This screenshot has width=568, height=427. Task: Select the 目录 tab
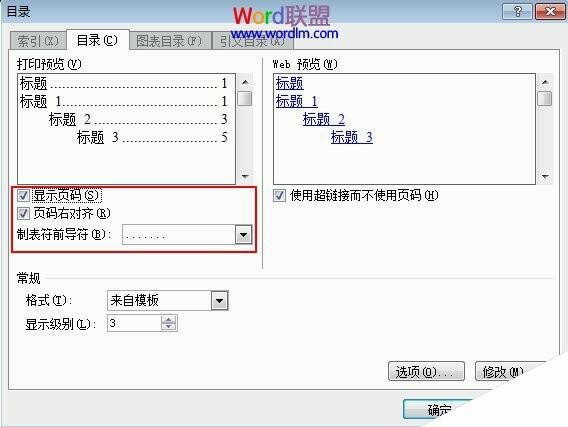coord(97,40)
